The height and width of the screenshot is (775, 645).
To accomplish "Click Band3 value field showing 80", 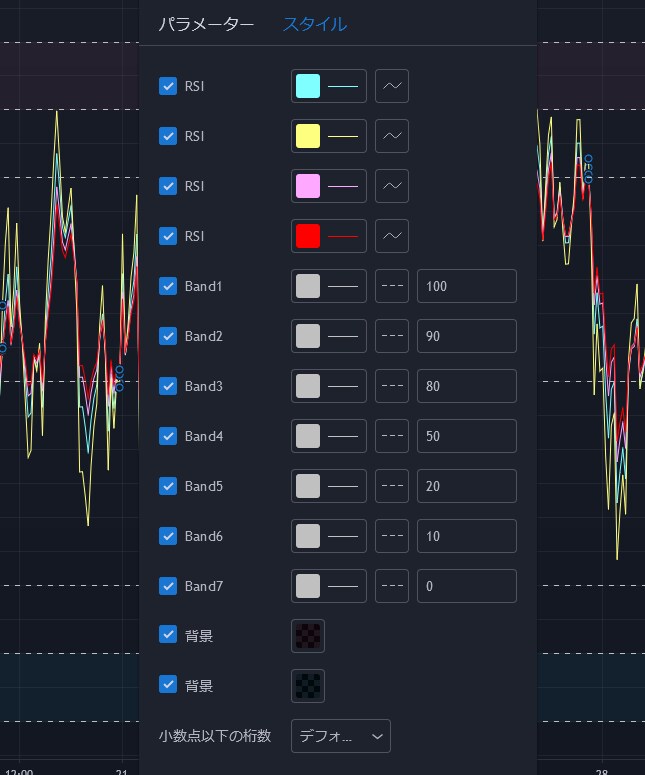I will click(x=467, y=386).
